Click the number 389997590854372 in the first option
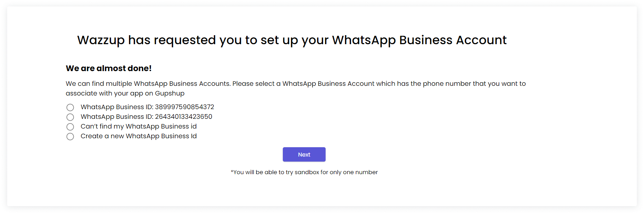Image resolution: width=644 pixels, height=214 pixels. coord(184,107)
